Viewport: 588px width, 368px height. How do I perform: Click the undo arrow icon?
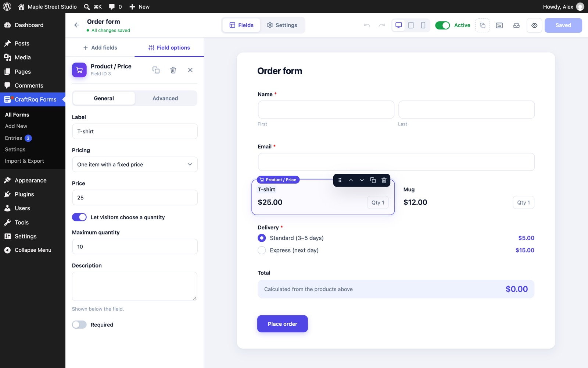367,25
